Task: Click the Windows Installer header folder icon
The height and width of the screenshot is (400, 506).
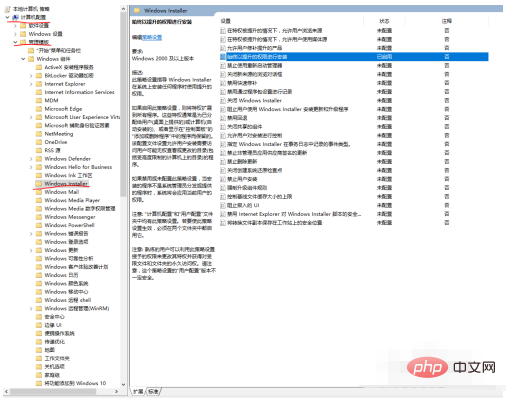Action: point(137,10)
